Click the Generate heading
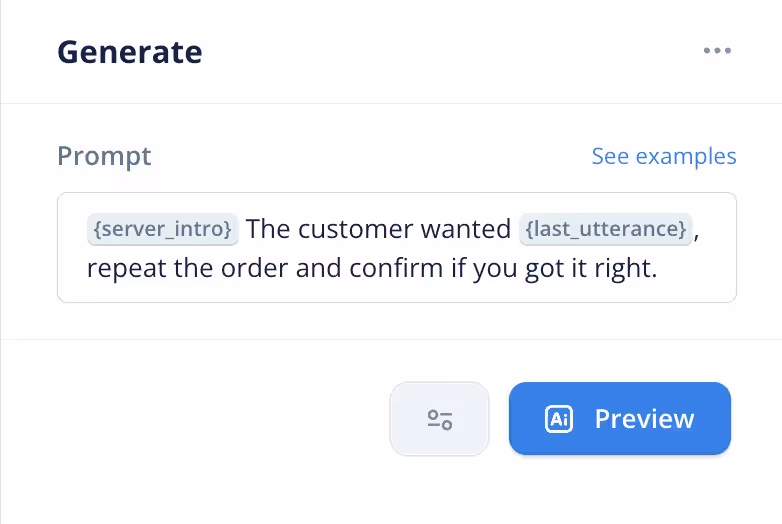The width and height of the screenshot is (782, 524). coord(130,52)
